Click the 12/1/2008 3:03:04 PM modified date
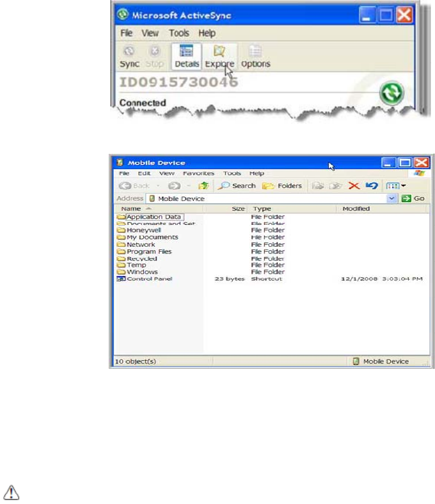 [381, 279]
